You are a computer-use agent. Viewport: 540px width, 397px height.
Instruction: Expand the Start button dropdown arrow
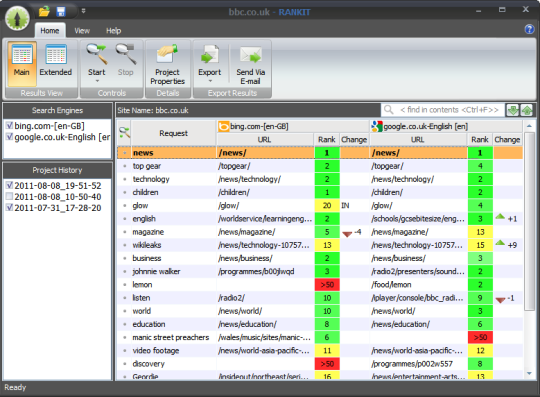pyautogui.click(x=97, y=81)
